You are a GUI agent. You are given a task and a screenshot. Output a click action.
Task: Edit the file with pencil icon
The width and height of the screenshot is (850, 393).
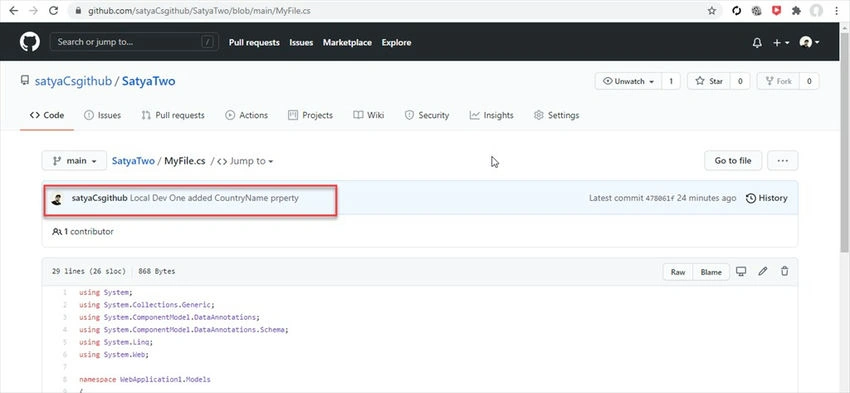pyautogui.click(x=763, y=272)
